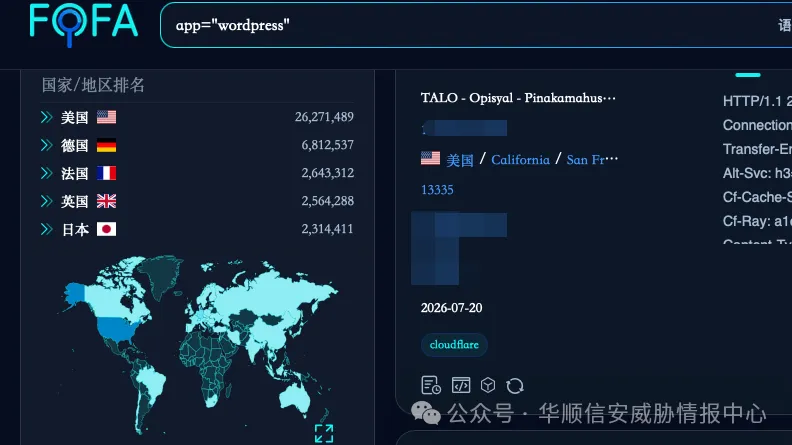This screenshot has width=792, height=445.
Task: Click the France flag in ranking
Action: click(106, 173)
